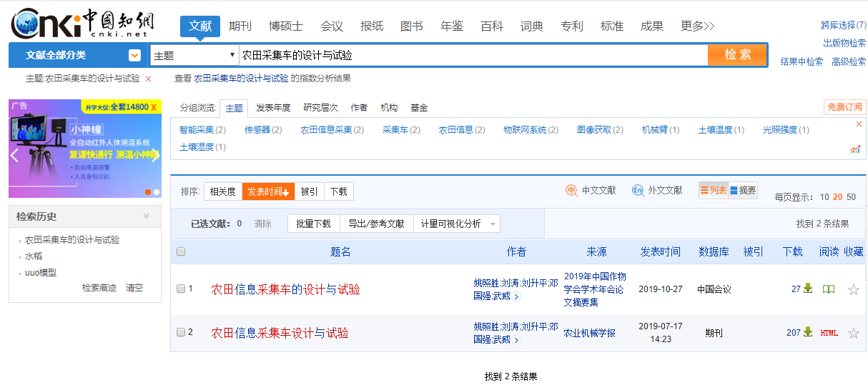868x385 pixels.
Task: Close the ad promotion banner X
Action: point(154,107)
